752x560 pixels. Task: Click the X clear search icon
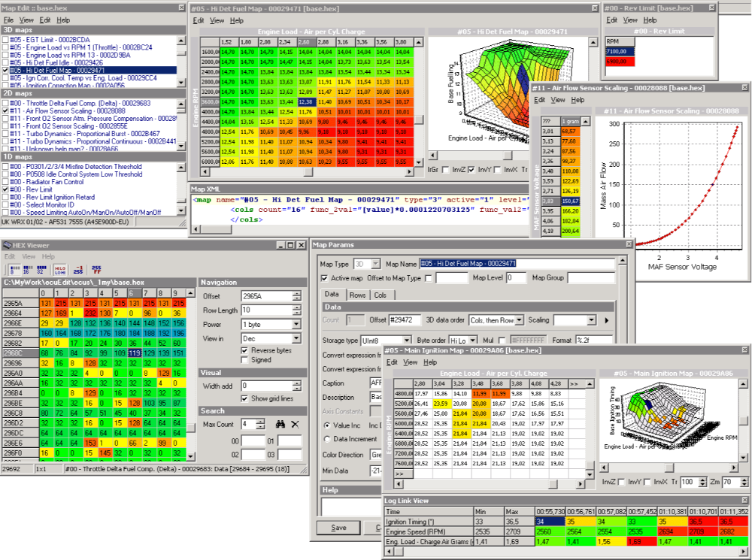click(x=294, y=424)
